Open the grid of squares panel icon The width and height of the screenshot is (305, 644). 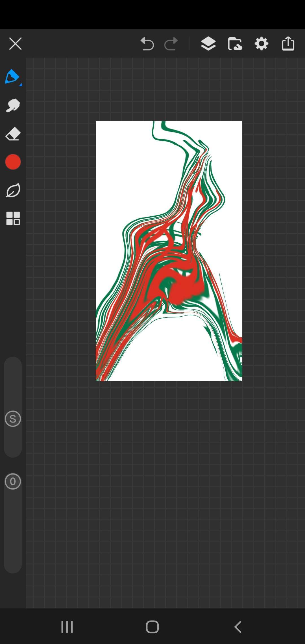tap(13, 218)
